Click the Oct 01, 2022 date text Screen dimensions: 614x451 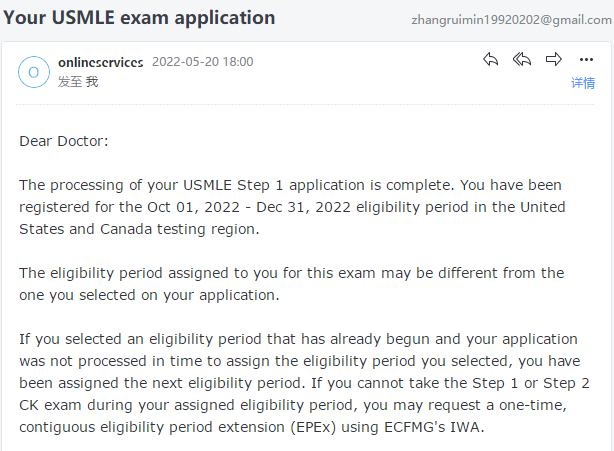(193, 207)
